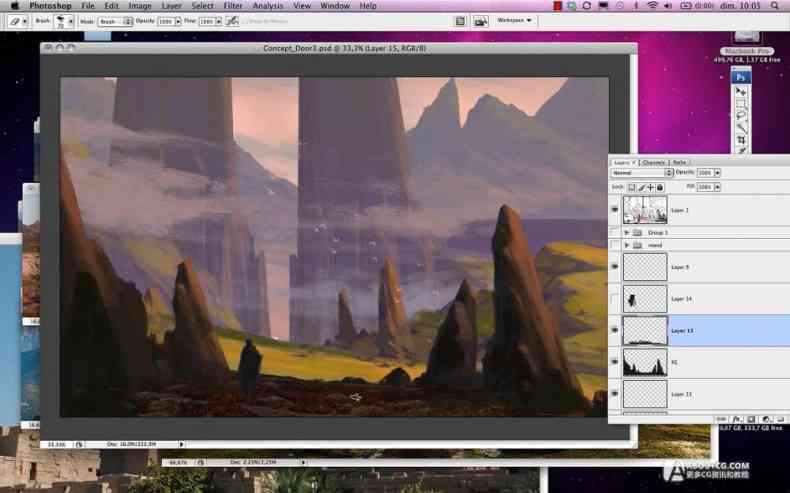This screenshot has width=790, height=493.
Task: Open the layer Opacity slider arrow
Action: (x=717, y=173)
